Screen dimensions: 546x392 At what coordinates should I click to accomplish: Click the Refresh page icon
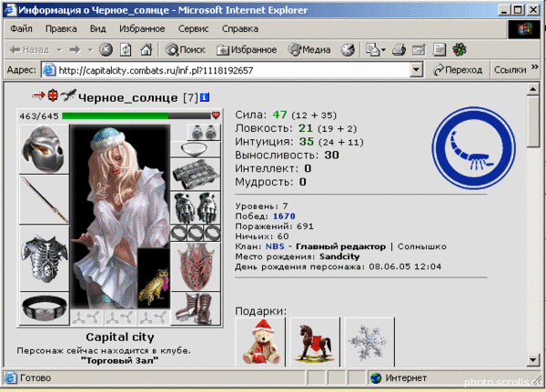126,50
